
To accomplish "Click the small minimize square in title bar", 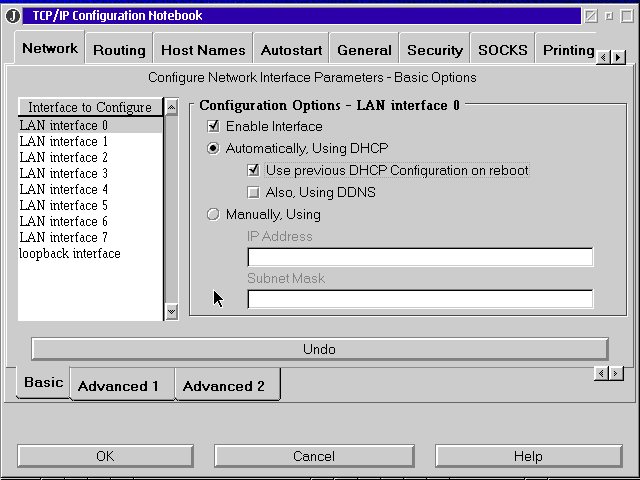I will pyautogui.click(x=609, y=16).
